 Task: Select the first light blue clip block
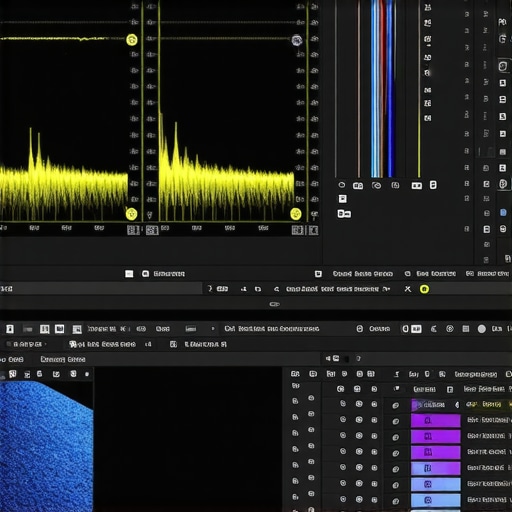435,484
